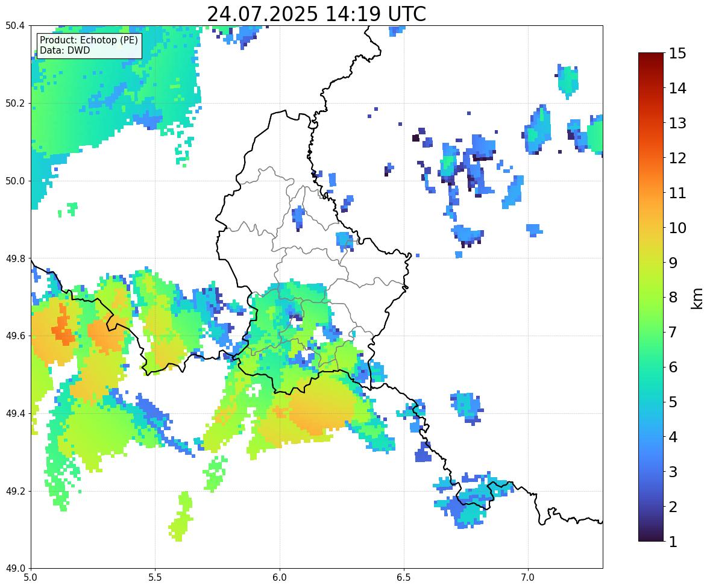The image size is (710, 588).
Task: Click latitude tick label '50.4'
Action: tap(15, 26)
